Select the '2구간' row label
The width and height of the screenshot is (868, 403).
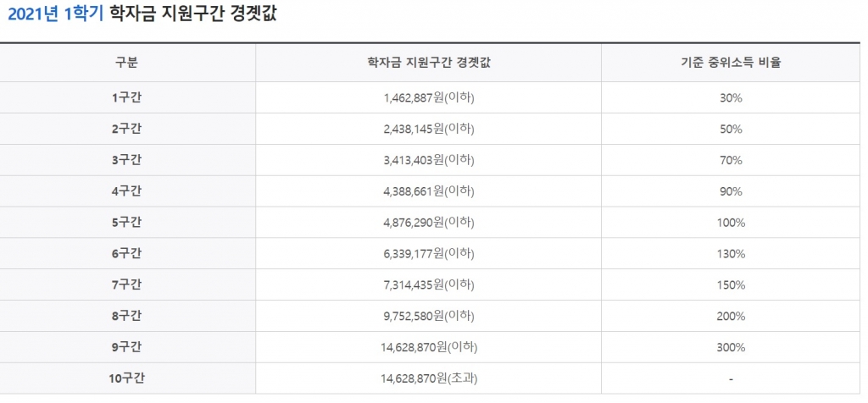click(x=127, y=130)
